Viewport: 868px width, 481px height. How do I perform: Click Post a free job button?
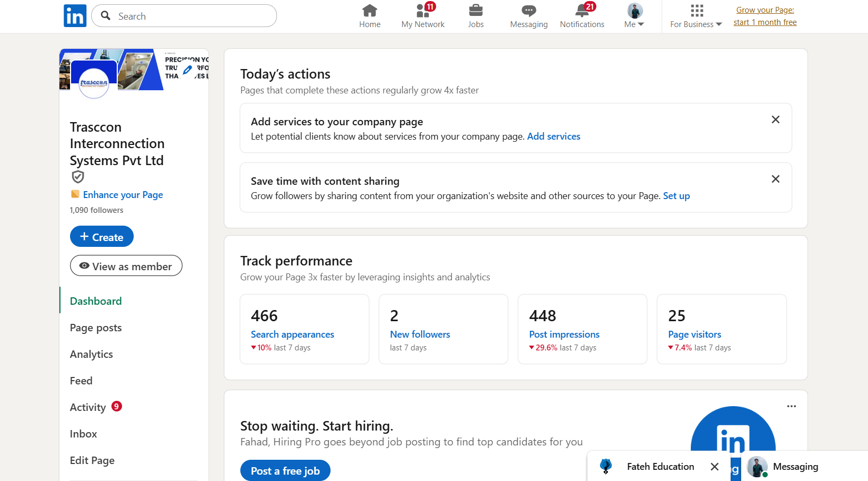tap(285, 470)
